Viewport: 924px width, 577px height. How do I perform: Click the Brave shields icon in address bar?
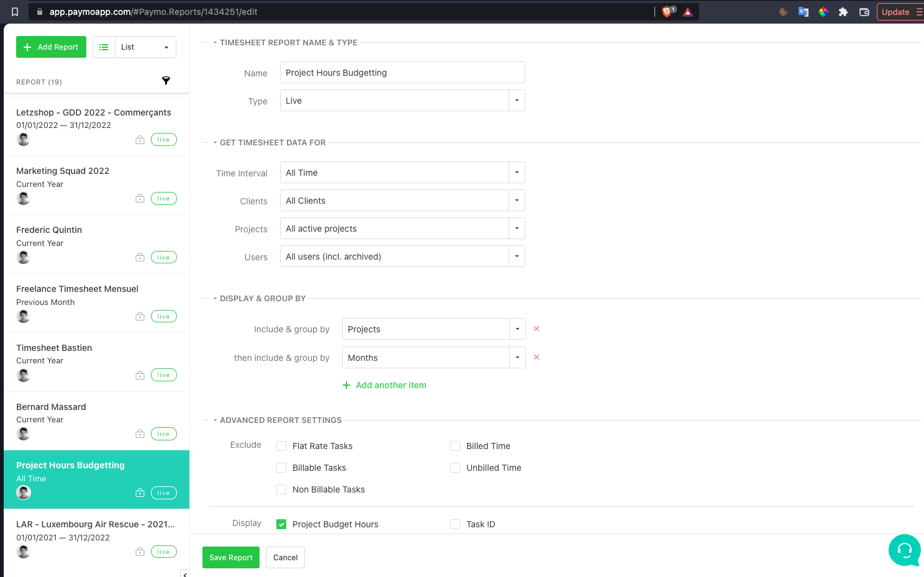click(x=668, y=12)
